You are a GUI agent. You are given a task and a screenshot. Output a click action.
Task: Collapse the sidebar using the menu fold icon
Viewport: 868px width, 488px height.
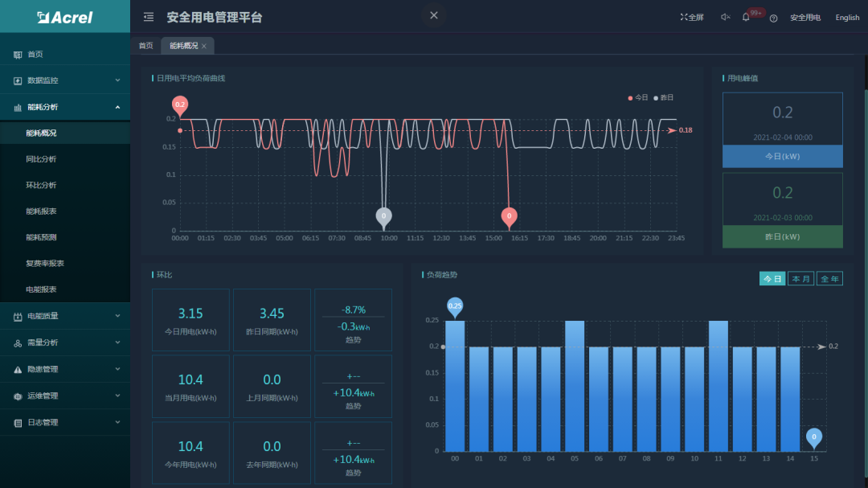pyautogui.click(x=149, y=17)
